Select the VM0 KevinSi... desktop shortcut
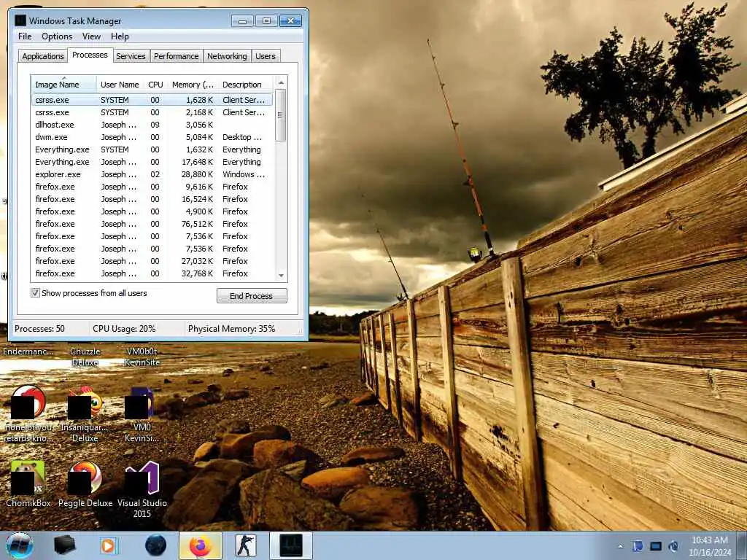Image resolution: width=747 pixels, height=560 pixels. pos(142,414)
